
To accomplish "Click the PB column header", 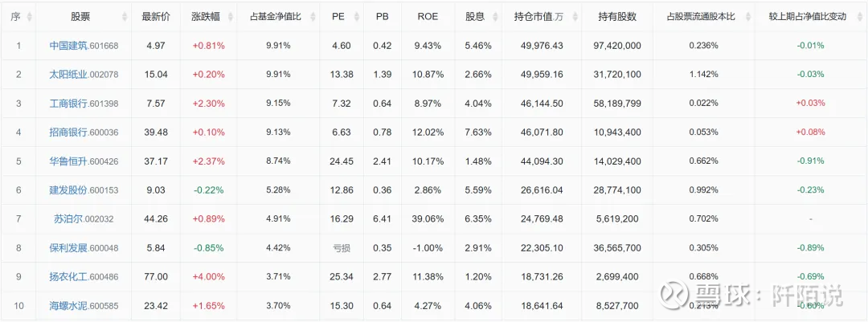I will 382,17.
